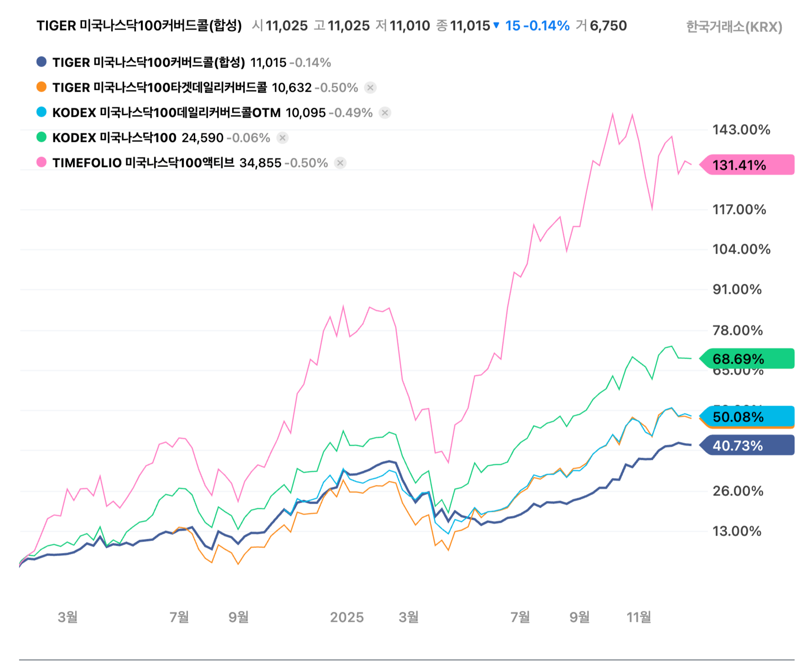This screenshot has height=667, width=812.
Task: Remove KODEX 미국나스닥100데일리커버드콜OTM from the chart
Action: [385, 113]
